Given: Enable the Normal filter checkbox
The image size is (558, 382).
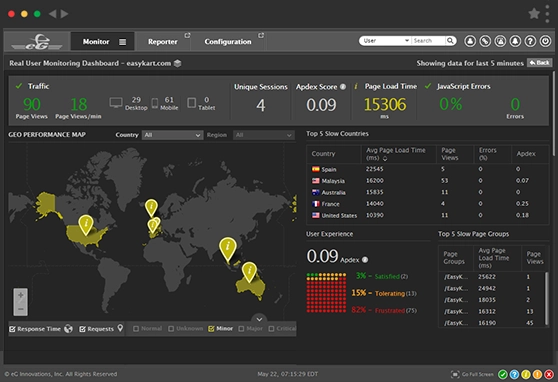Looking at the screenshot, I should [136, 329].
